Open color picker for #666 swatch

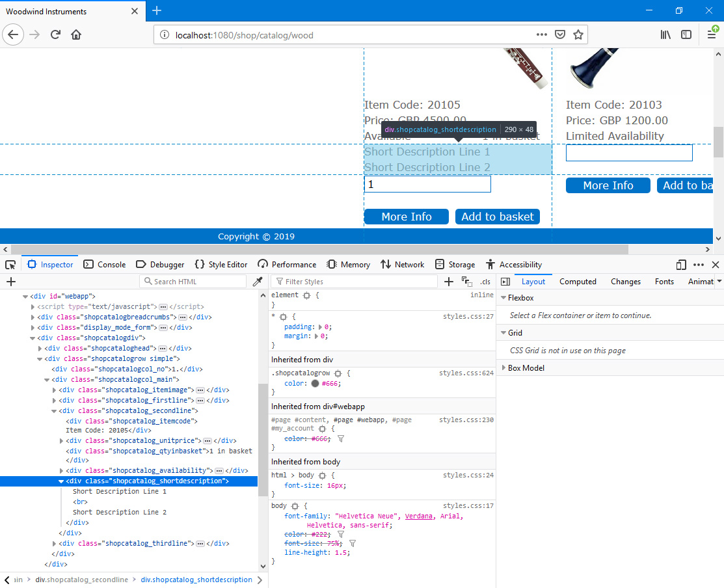pos(315,384)
